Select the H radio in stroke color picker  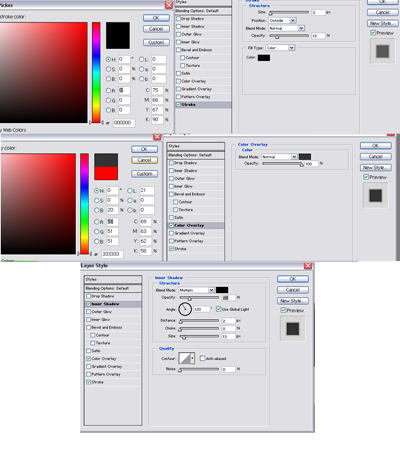pos(108,59)
